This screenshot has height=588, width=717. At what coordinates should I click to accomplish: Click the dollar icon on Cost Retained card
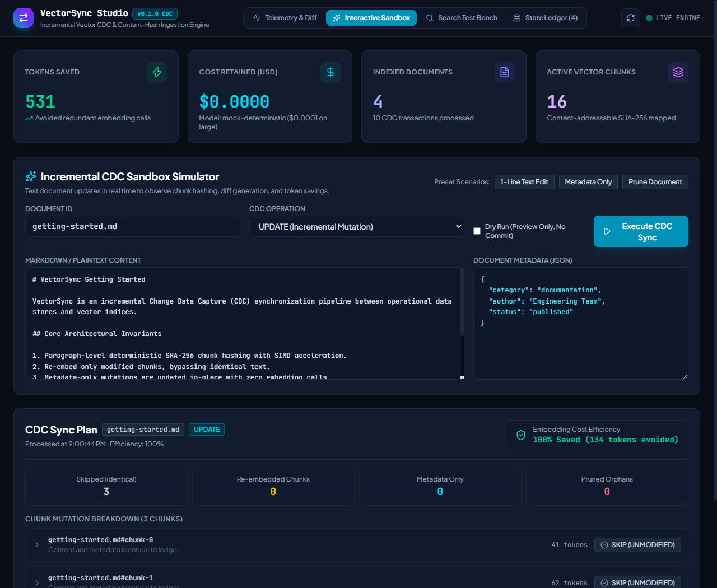coord(330,72)
